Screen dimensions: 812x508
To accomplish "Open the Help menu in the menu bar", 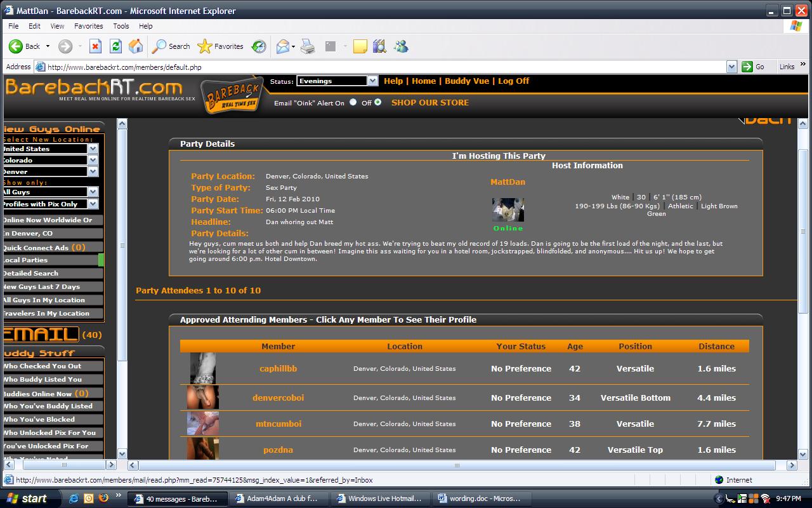I will tap(146, 26).
